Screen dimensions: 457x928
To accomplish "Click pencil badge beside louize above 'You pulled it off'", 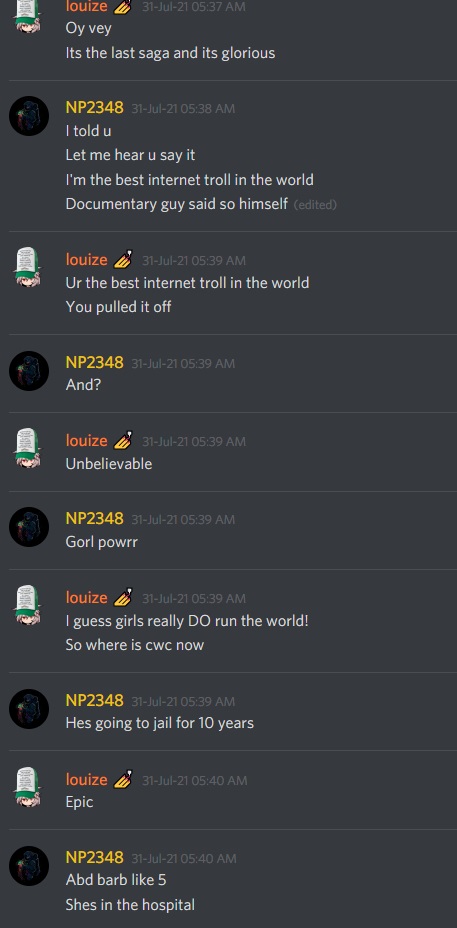I will click(123, 259).
